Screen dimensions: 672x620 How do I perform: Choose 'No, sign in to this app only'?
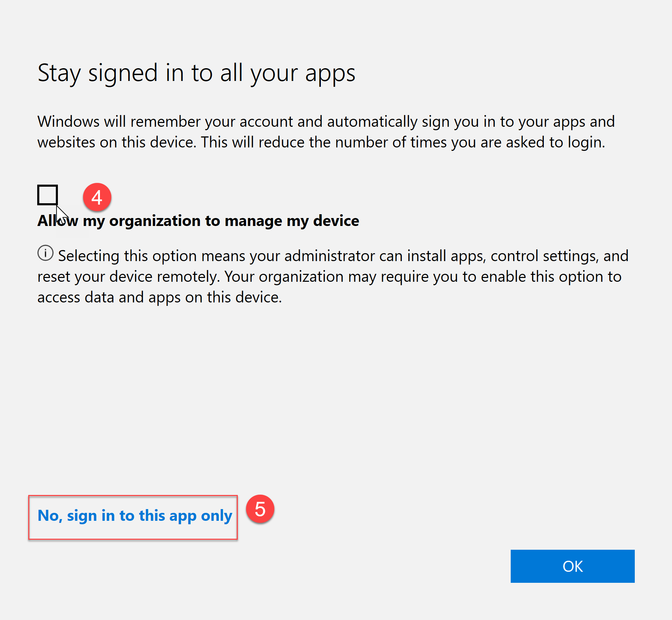coord(135,516)
